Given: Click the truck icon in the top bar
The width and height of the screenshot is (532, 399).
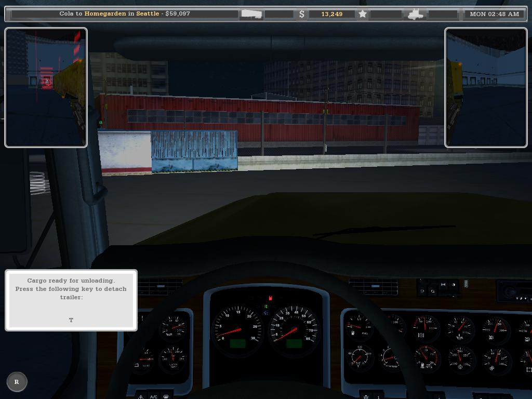Looking at the screenshot, I should coord(415,14).
